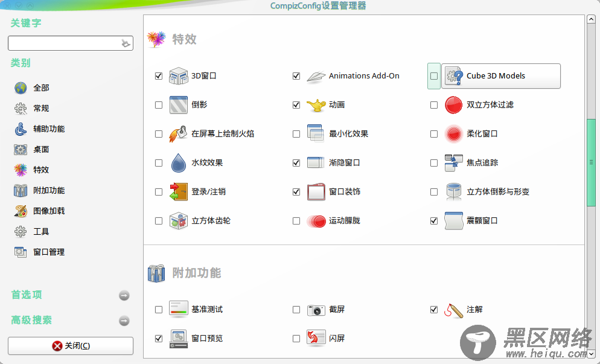
Task: Open the 窗口装饰 plugin icon
Action: 316,192
